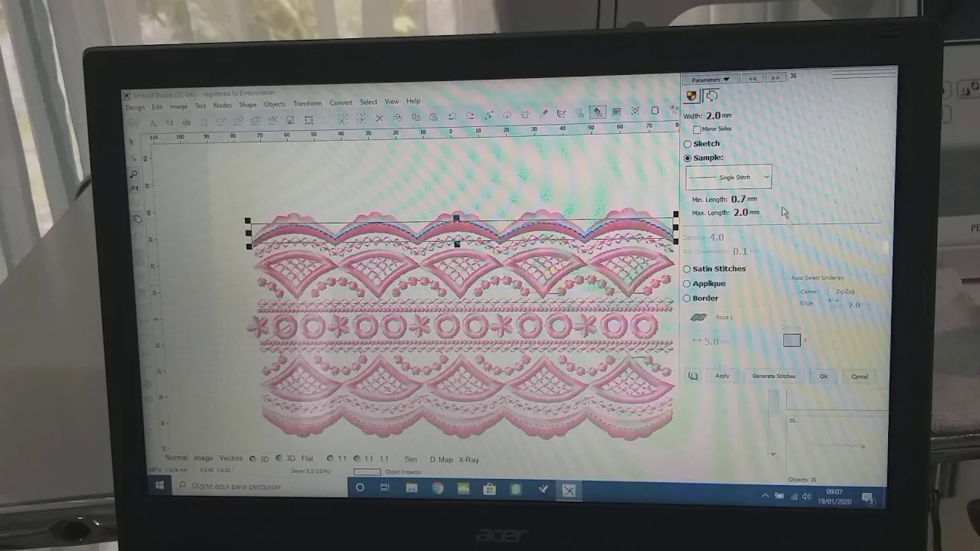Click the text 'A' toolbar icon

(x=152, y=123)
